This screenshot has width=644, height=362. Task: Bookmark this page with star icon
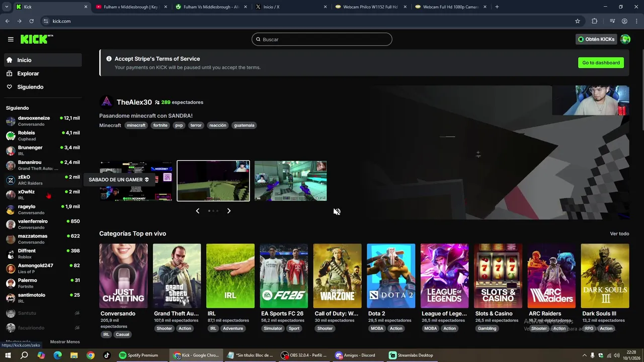(x=578, y=21)
